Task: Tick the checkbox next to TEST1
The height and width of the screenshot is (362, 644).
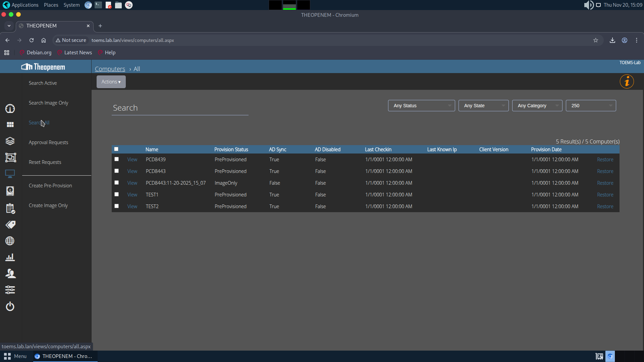Action: click(x=116, y=194)
